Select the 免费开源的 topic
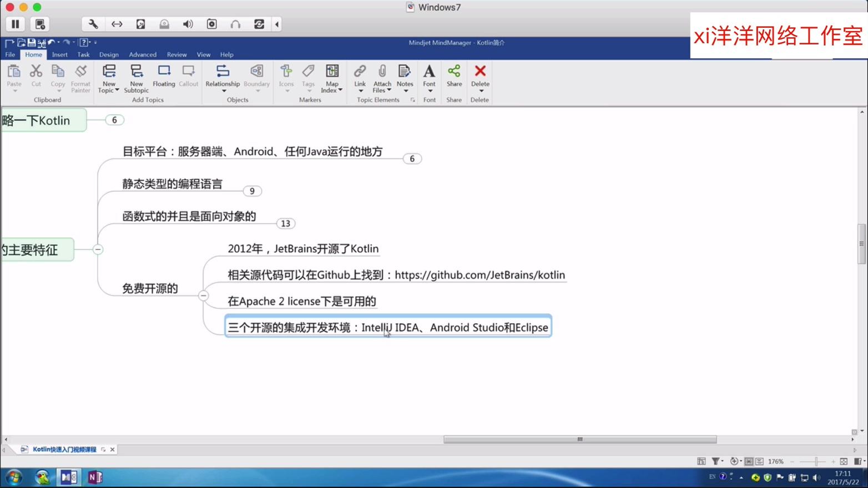This screenshot has width=868, height=488. [x=150, y=288]
